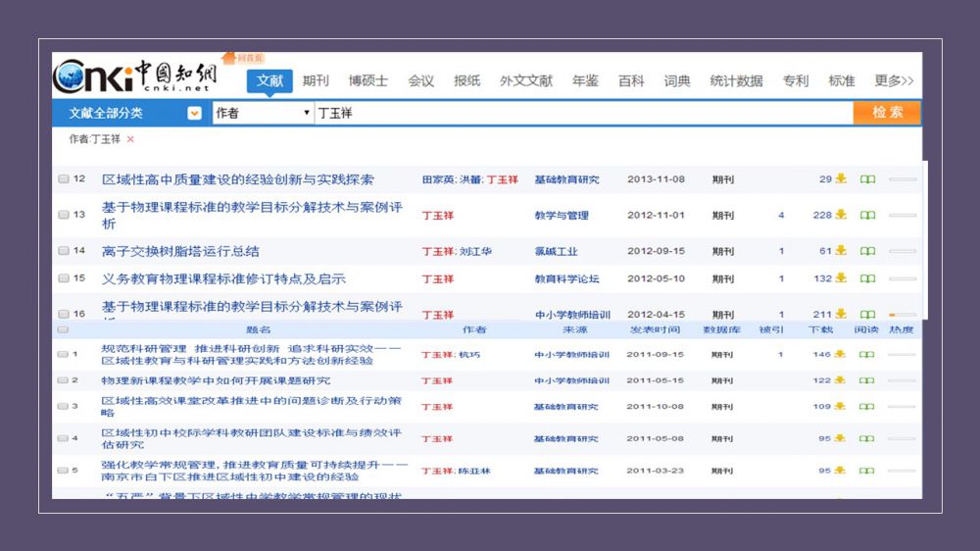Click the search box containing 丁玉祥
This screenshot has width=980, height=551.
coord(582,113)
